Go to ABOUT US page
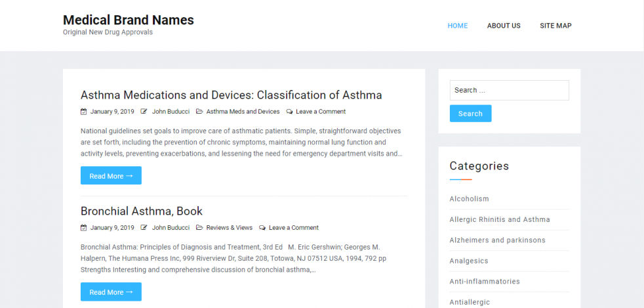This screenshot has width=644, height=308. point(503,26)
